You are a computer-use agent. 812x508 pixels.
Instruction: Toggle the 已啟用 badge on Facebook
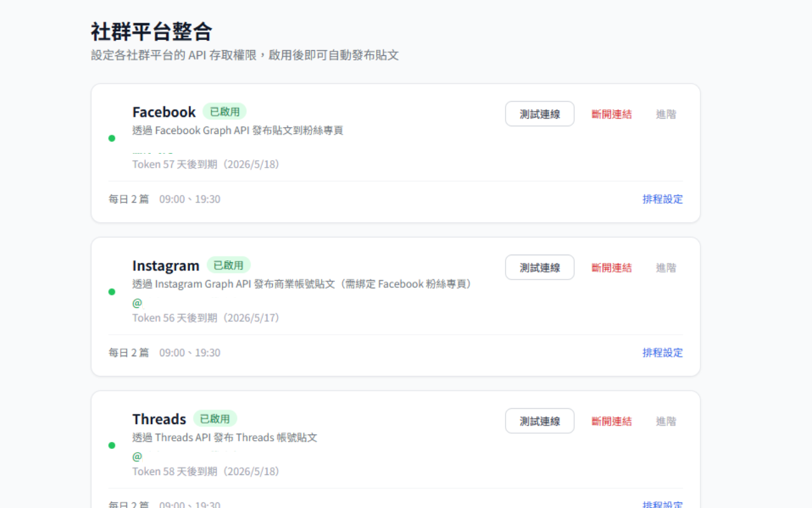tap(225, 111)
